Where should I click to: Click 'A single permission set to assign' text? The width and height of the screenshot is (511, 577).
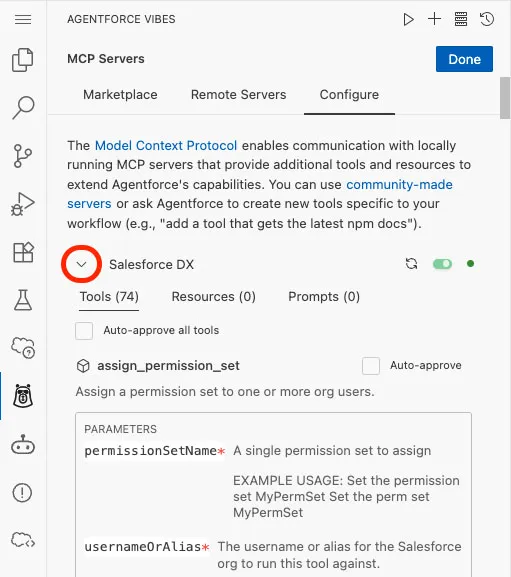(x=332, y=451)
